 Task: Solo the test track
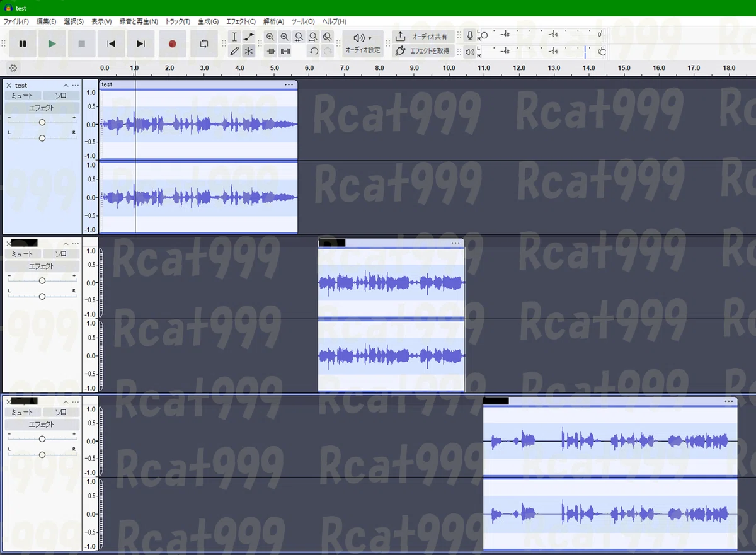point(60,96)
